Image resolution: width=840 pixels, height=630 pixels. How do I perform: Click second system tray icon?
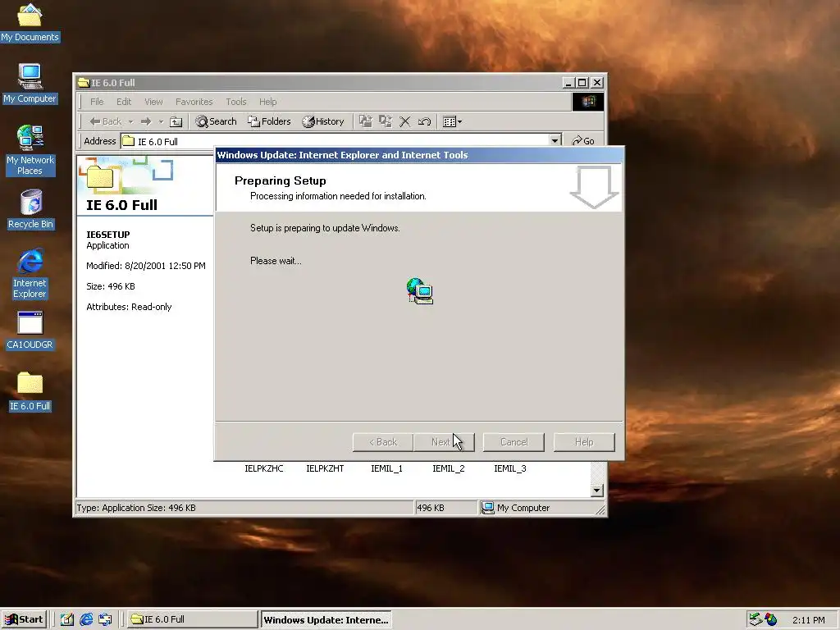[x=771, y=619]
